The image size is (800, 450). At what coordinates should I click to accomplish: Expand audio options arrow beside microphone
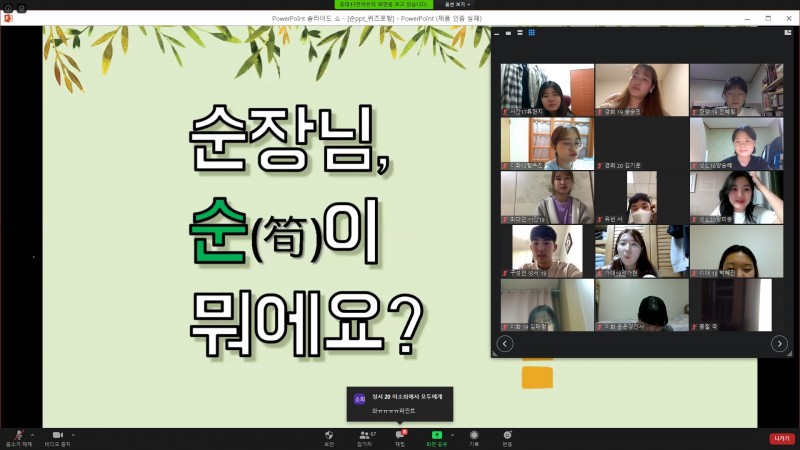[x=33, y=435]
